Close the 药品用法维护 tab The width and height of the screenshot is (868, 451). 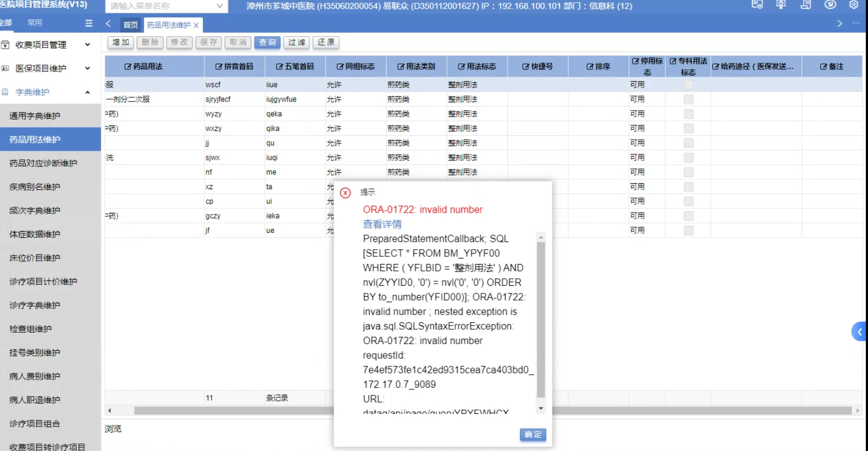point(196,25)
